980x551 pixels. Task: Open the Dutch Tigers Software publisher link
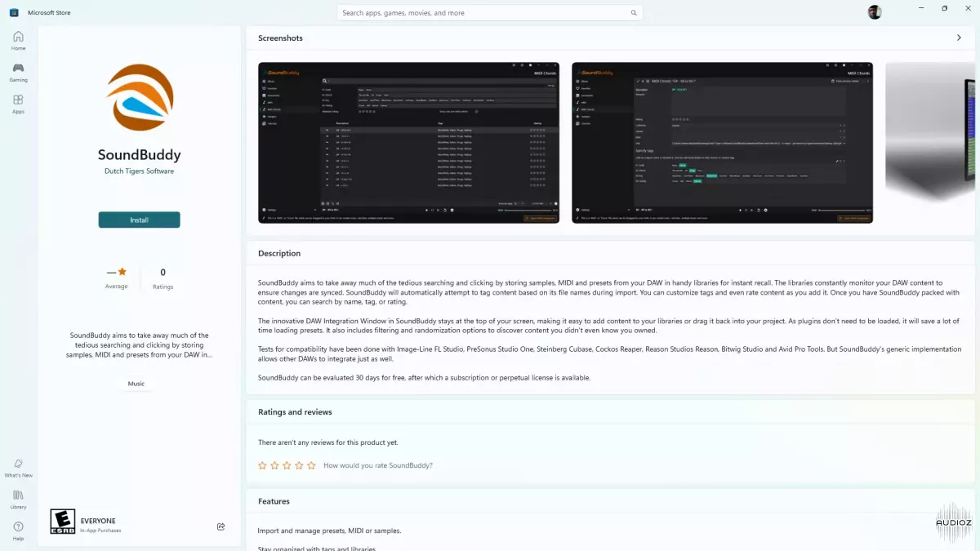[x=139, y=171]
